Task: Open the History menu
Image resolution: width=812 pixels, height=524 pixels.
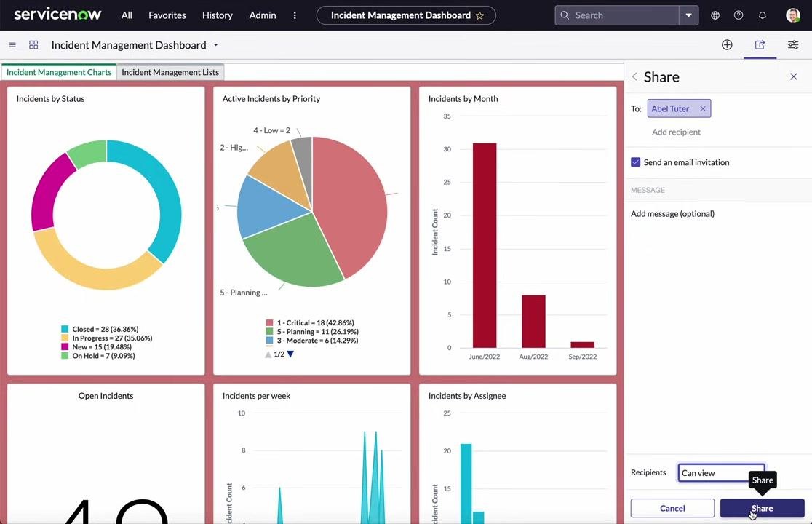Action: [217, 15]
